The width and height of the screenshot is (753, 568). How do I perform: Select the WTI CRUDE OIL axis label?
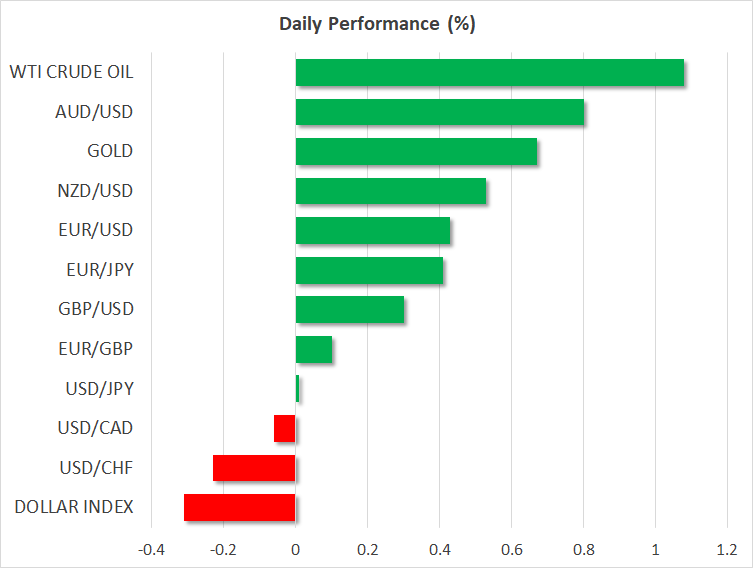(71, 72)
